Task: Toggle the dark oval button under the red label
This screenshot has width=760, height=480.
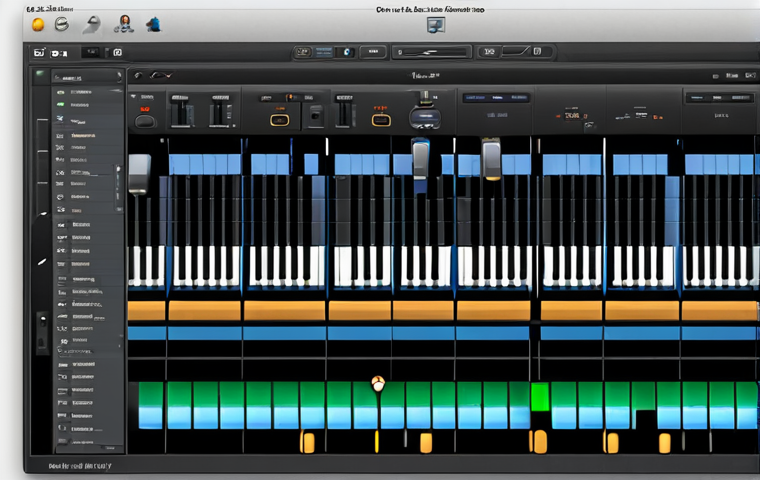Action: [x=145, y=121]
